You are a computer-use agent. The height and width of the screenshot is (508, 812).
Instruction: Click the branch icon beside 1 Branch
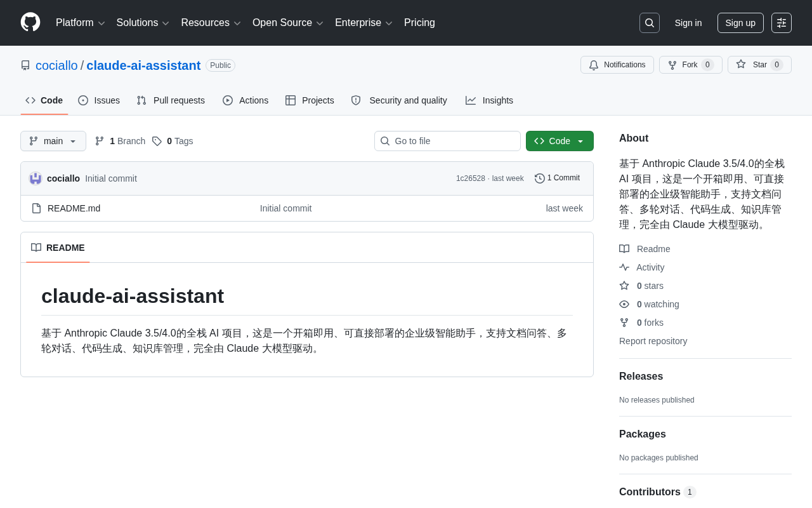[x=100, y=141]
